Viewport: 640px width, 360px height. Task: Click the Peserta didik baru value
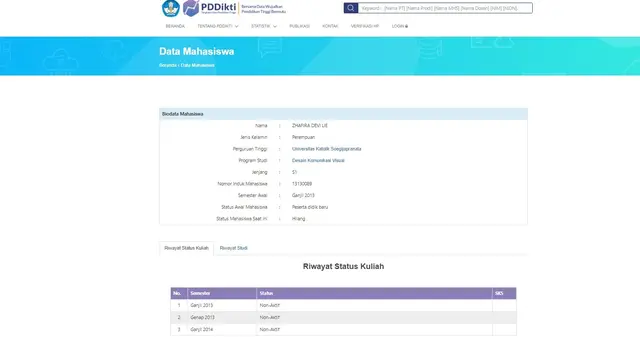(310, 207)
